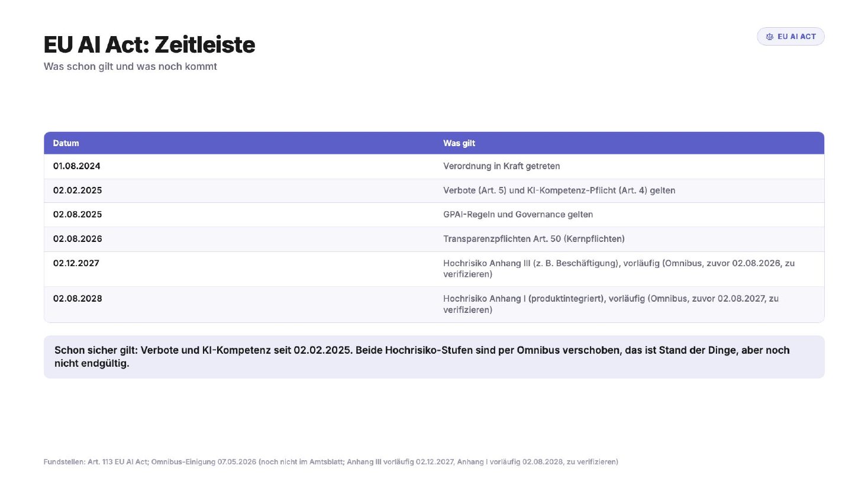The image size is (868, 488).
Task: Select the slide title EU AI Act: Zeitleiste
Action: [149, 45]
